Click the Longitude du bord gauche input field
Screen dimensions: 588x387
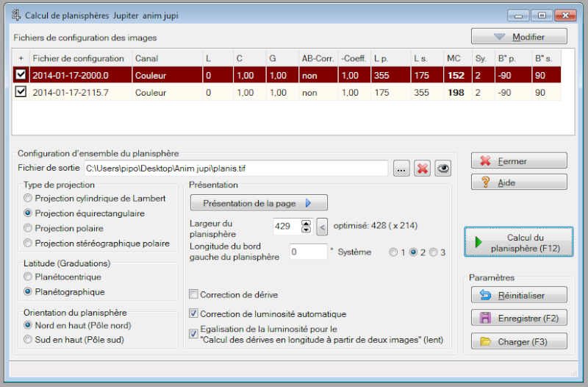pos(309,252)
